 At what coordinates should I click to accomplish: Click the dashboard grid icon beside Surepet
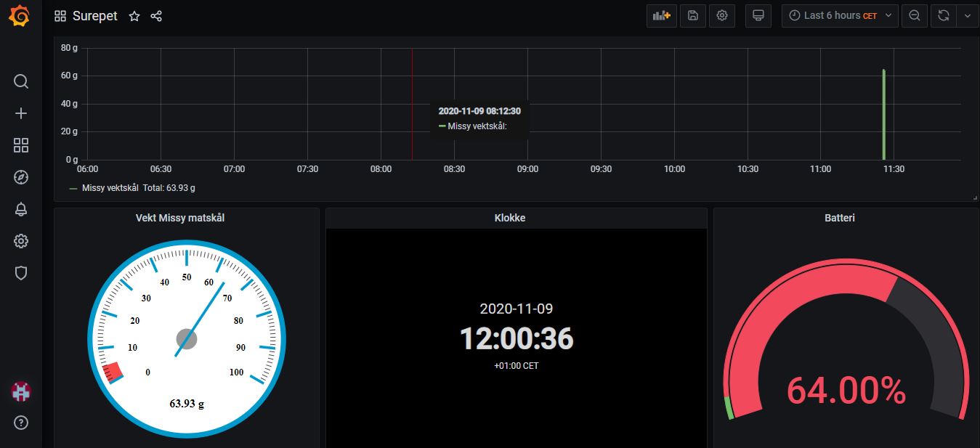click(60, 16)
